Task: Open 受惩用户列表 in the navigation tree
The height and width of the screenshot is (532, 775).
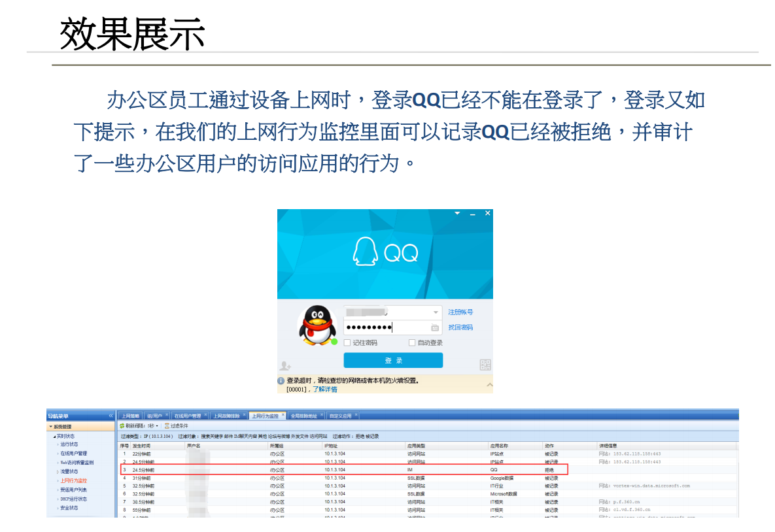Action: click(74, 490)
